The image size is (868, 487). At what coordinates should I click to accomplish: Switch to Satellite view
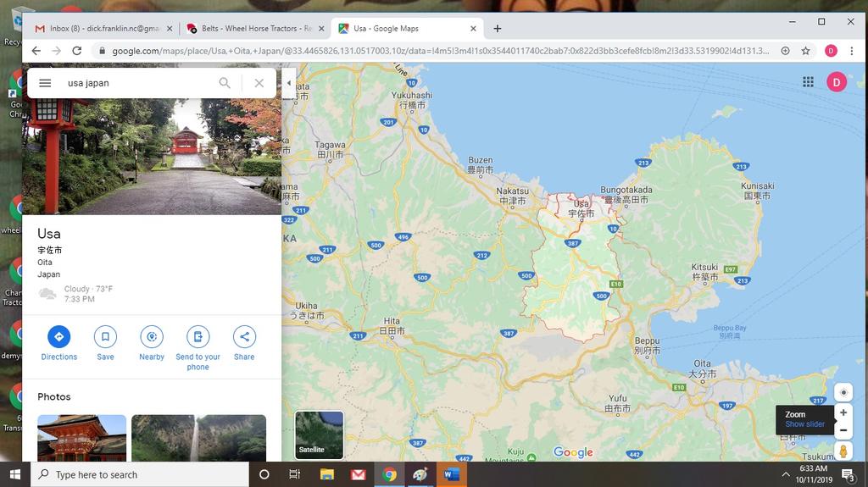coord(319,435)
